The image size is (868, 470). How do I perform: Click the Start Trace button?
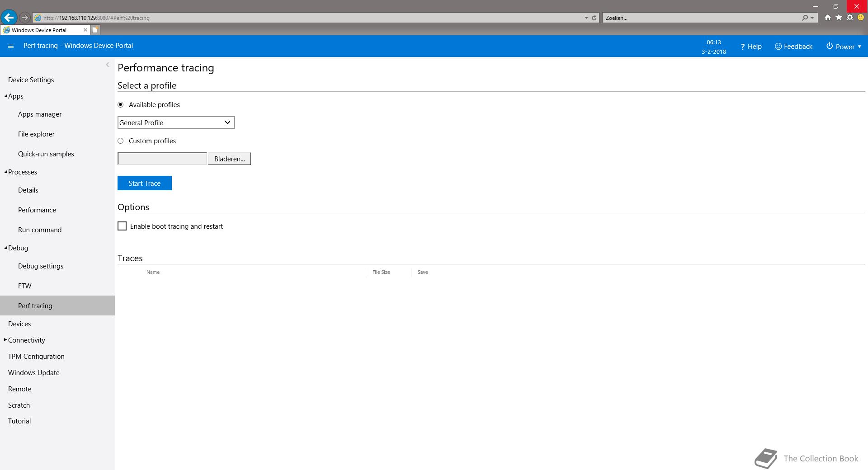(145, 183)
